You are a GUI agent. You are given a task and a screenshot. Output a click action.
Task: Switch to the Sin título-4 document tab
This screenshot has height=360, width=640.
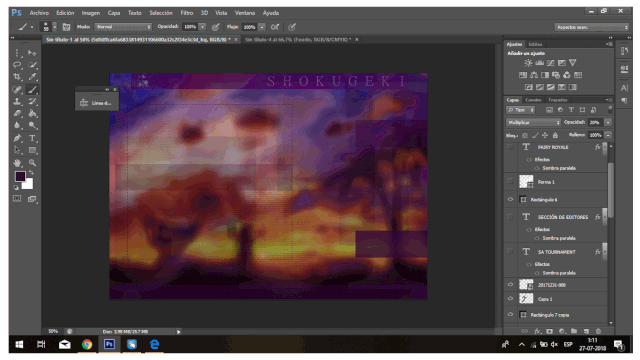[298, 40]
